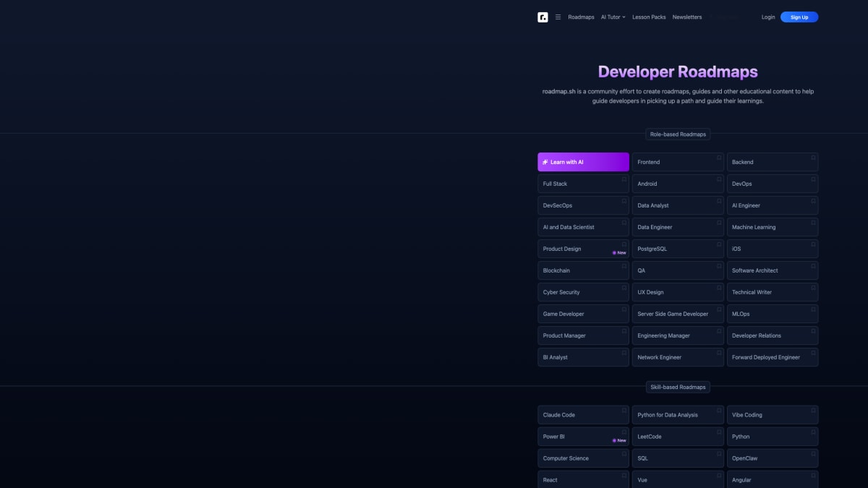Bookmark the AI Engineer roadmap
This screenshot has width=868, height=488.
(x=814, y=201)
